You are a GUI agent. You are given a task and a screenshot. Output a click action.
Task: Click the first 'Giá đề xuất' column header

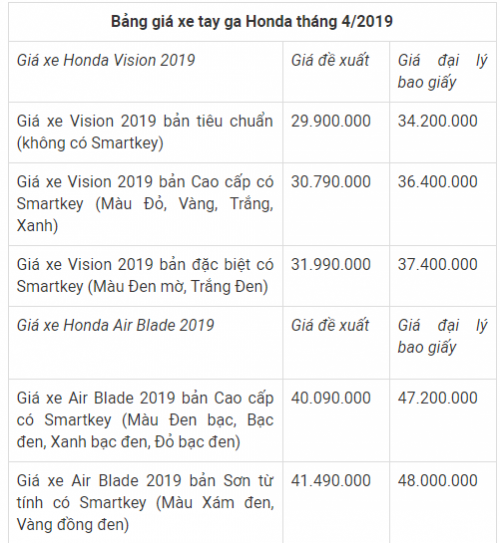[330, 60]
